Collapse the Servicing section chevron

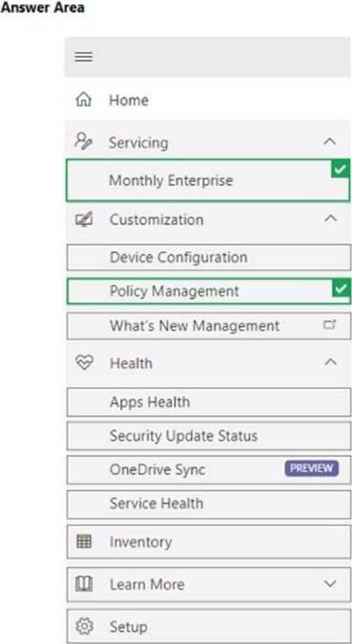point(330,142)
